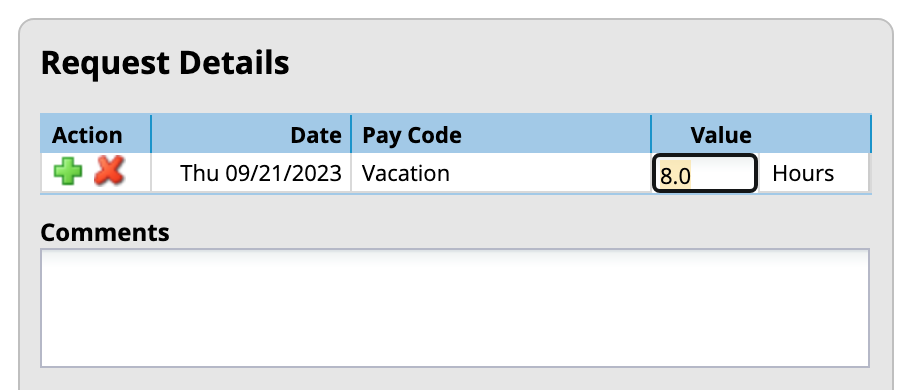The width and height of the screenshot is (906, 390).
Task: Select the Action column header
Action: tap(87, 135)
